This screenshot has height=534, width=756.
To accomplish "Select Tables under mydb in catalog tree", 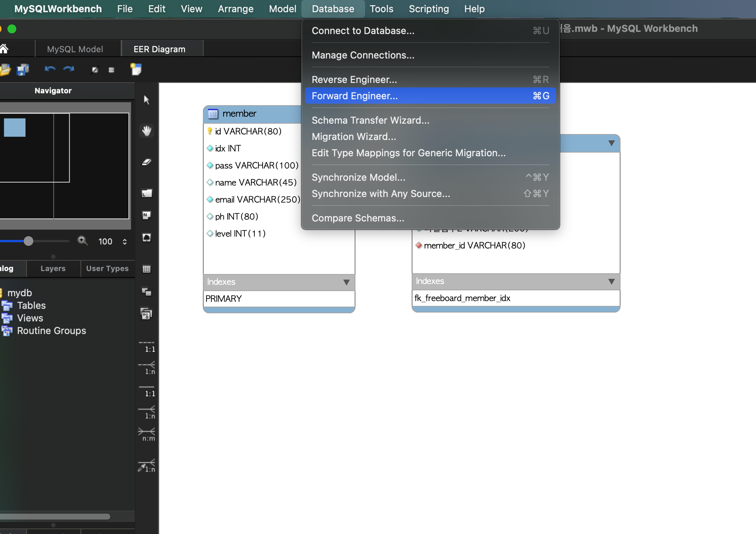I will [x=31, y=306].
